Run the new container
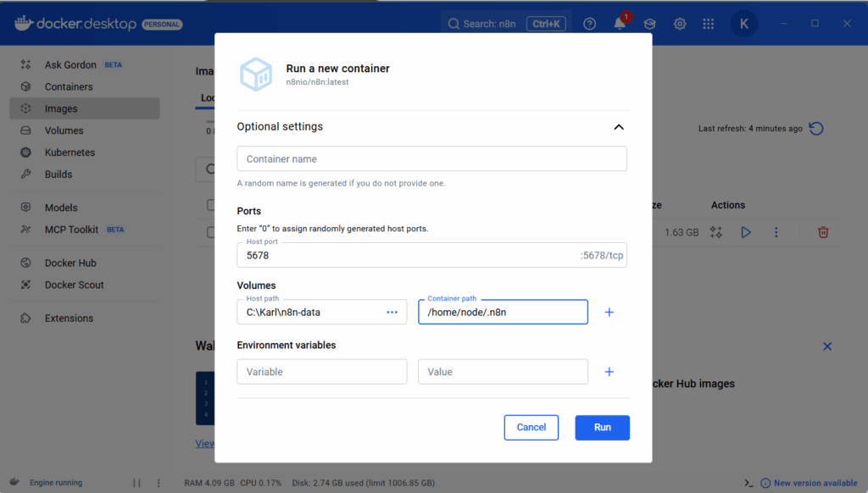 point(603,427)
